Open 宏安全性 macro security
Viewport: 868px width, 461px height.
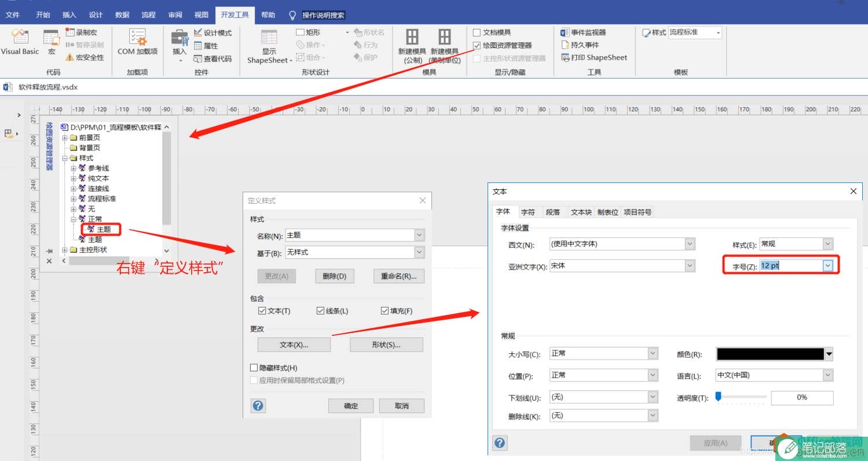(85, 57)
